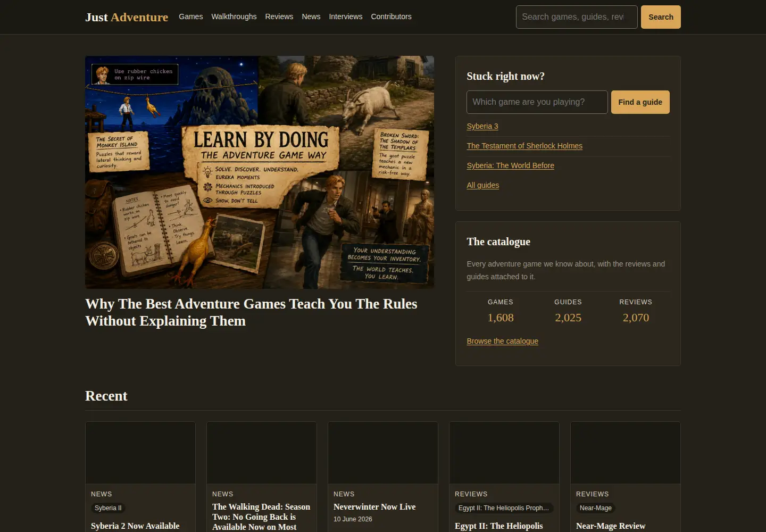This screenshot has width=766, height=532.
Task: Open the Syberia 3 guide link
Action: (482, 126)
